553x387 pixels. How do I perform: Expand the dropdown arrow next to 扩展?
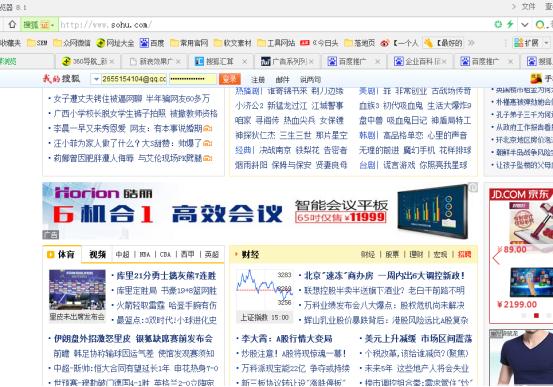pos(546,43)
